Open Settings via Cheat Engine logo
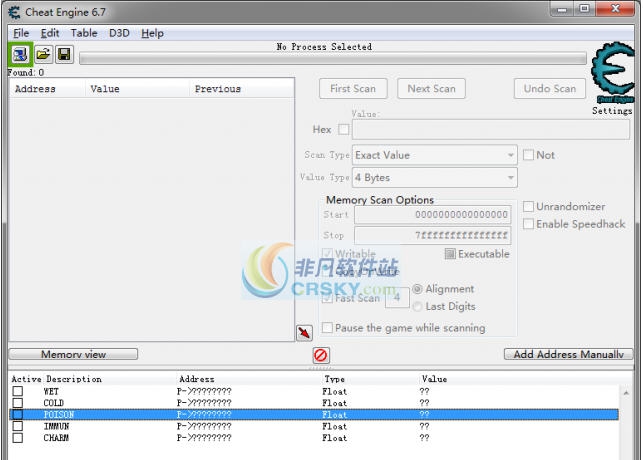 (613, 72)
